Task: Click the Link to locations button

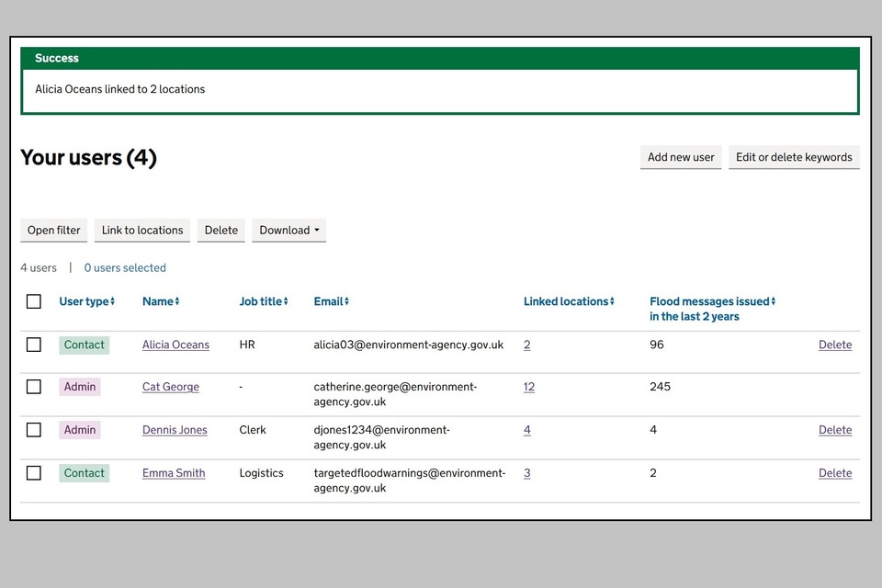Action: coord(142,230)
